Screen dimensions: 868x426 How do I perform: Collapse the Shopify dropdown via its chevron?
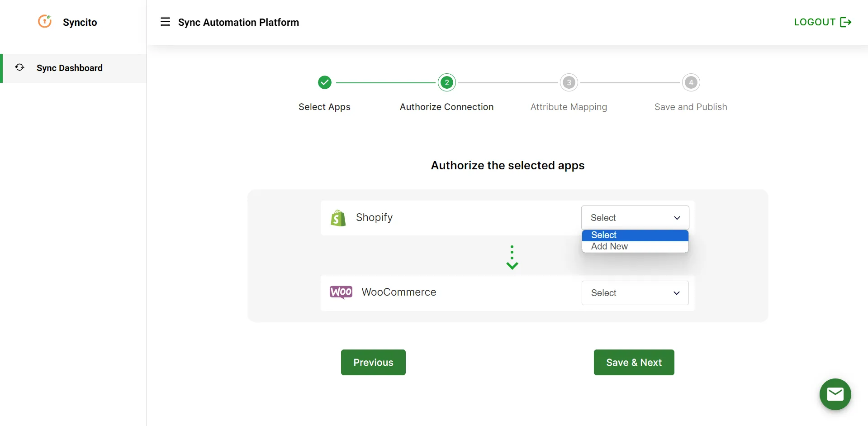tap(677, 217)
